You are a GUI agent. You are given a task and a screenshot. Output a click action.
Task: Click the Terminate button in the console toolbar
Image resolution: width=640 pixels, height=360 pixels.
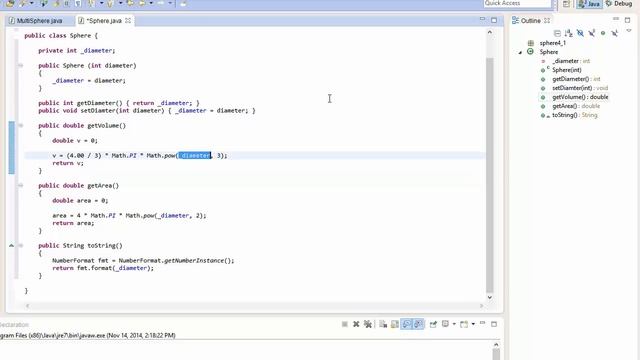(345, 324)
